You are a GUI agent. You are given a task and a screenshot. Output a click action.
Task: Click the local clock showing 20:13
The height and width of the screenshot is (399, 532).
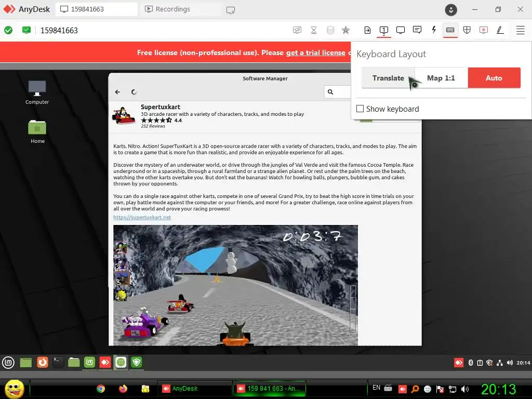(x=498, y=389)
